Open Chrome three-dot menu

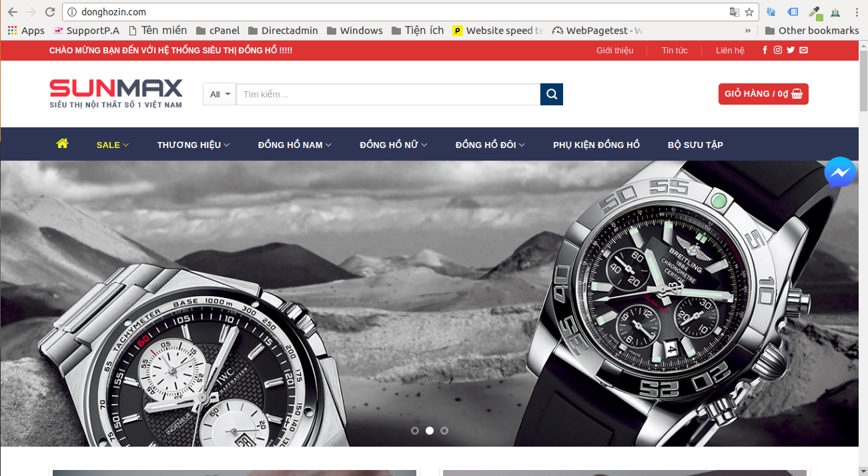tap(857, 12)
